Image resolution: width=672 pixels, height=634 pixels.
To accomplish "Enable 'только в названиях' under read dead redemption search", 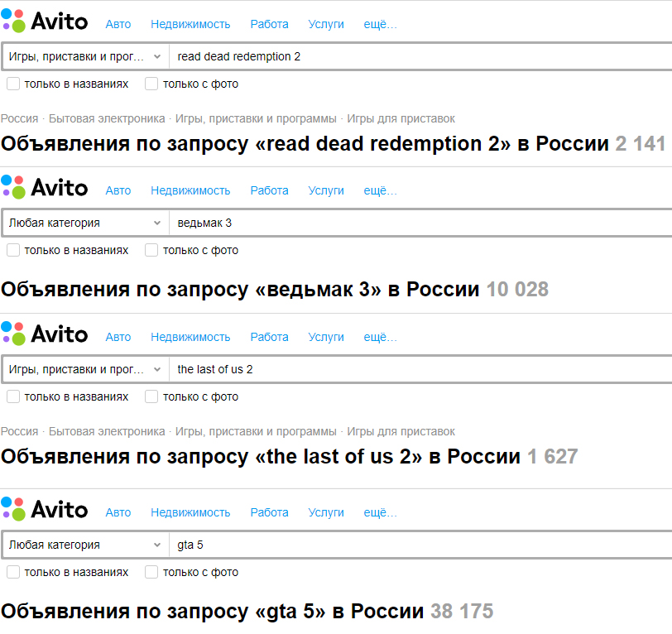I will coord(13,84).
